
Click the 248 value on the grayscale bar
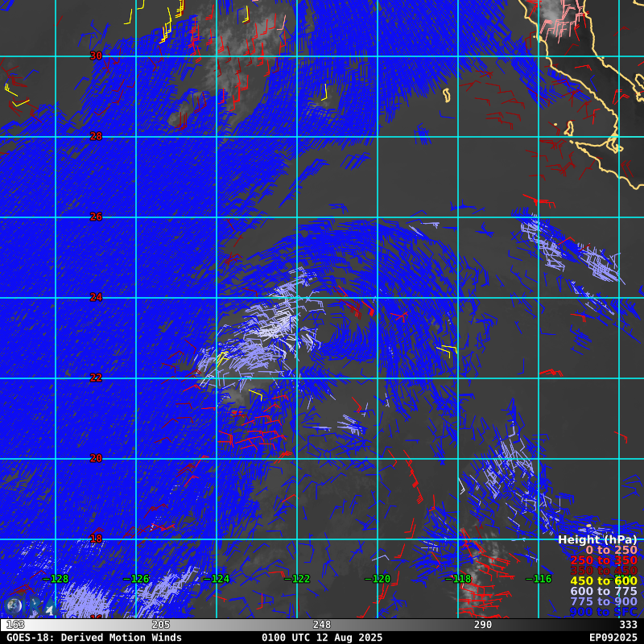pyautogui.click(x=322, y=625)
